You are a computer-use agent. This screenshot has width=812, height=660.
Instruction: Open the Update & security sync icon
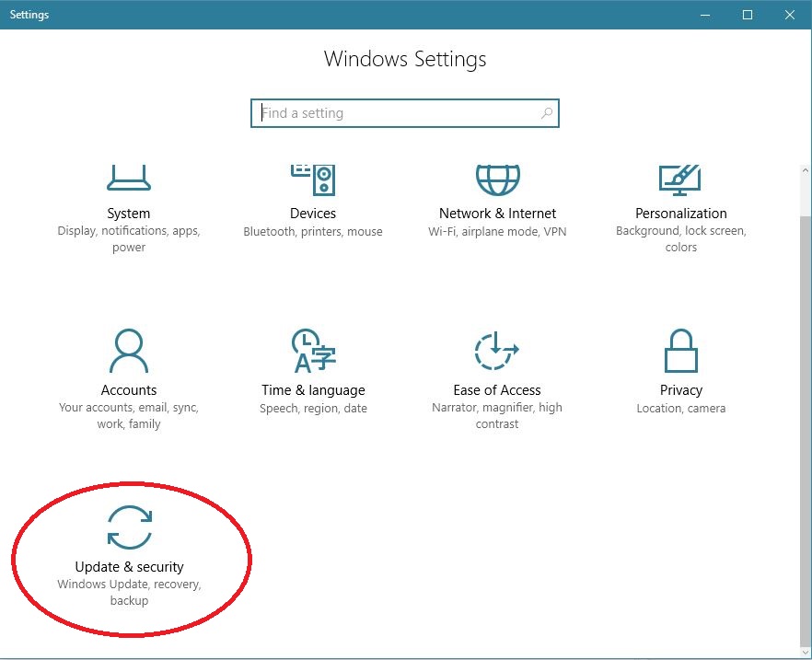[x=130, y=527]
